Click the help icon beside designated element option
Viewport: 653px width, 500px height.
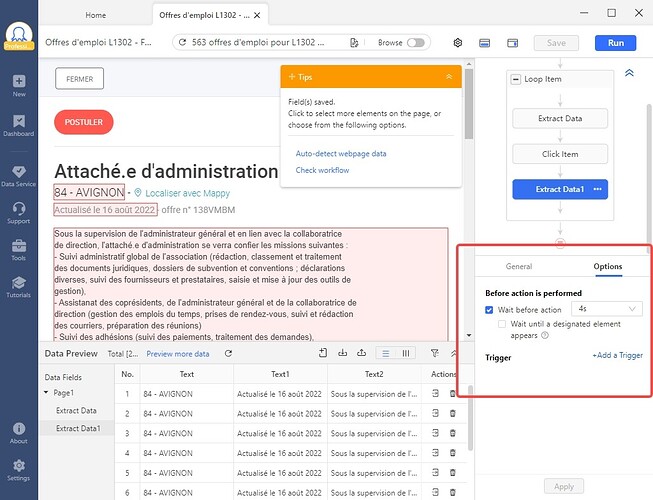(545, 336)
